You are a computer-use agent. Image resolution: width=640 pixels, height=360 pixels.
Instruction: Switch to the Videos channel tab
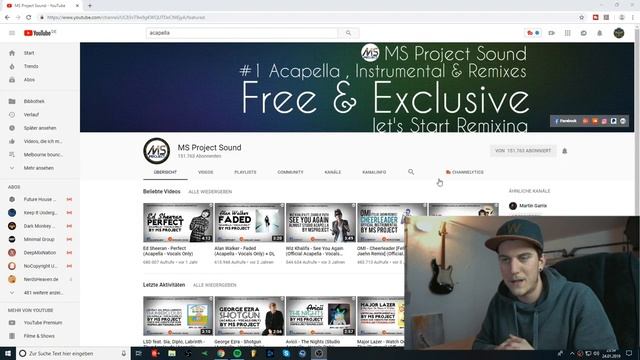coord(206,172)
